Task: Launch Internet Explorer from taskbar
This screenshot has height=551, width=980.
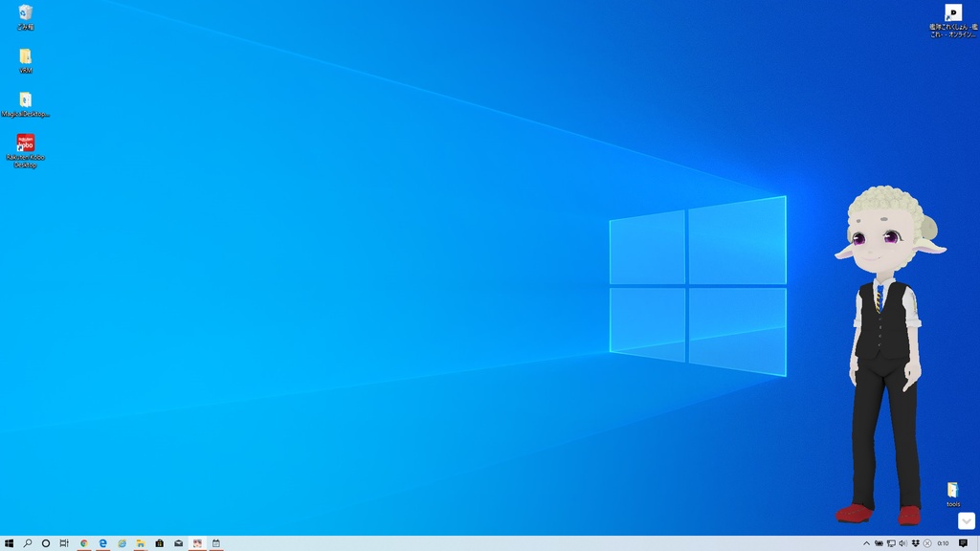Action: pyautogui.click(x=122, y=543)
